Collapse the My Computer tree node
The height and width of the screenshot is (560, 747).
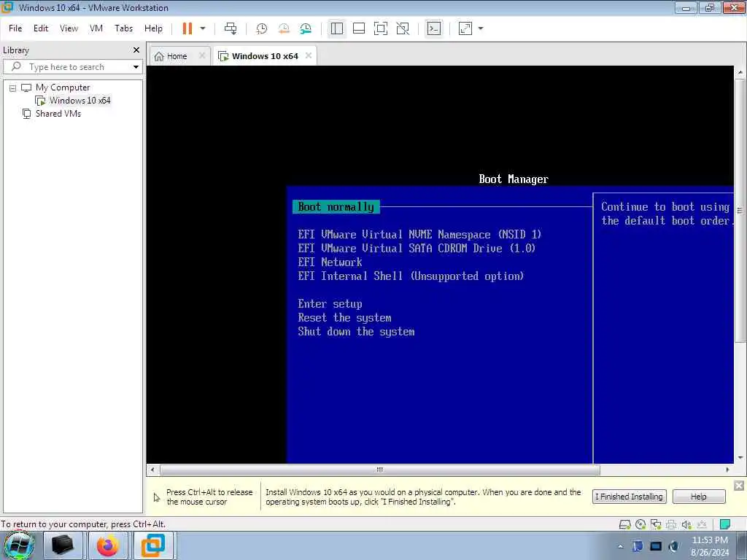coord(13,88)
